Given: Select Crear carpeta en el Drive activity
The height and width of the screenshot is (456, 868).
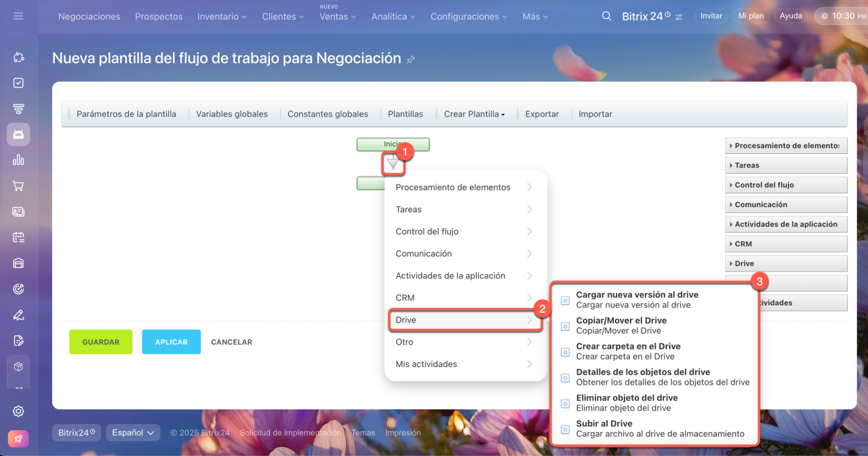Looking at the screenshot, I should [x=628, y=351].
